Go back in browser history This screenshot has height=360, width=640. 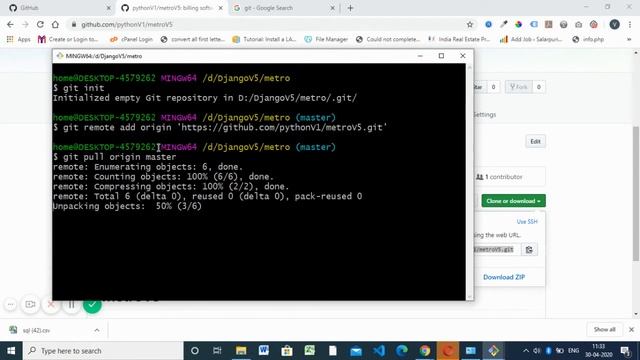[x=10, y=24]
